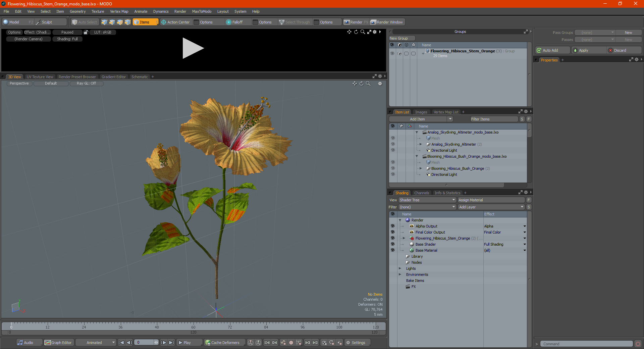Toggle visibility of Blooming_Hibiscus_Bush_Orange item

click(393, 168)
